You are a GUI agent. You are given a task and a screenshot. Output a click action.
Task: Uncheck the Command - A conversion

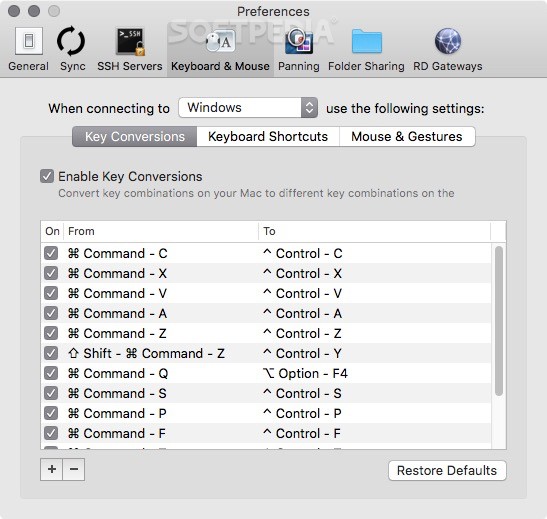(x=51, y=313)
